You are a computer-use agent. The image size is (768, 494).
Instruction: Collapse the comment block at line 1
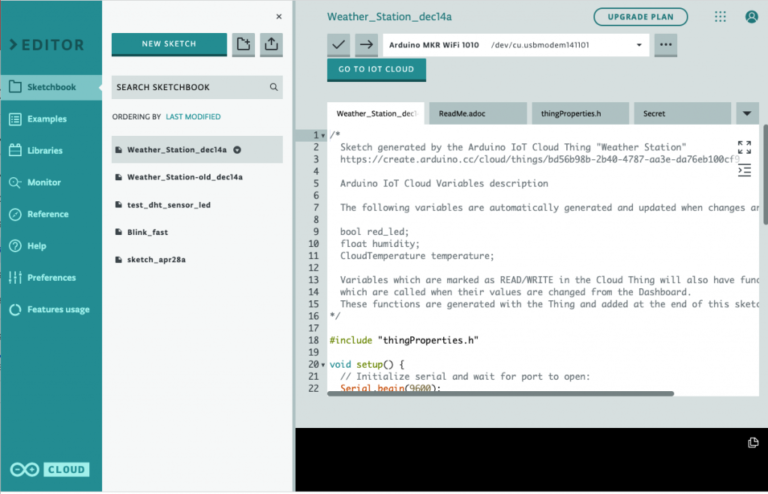(x=323, y=135)
